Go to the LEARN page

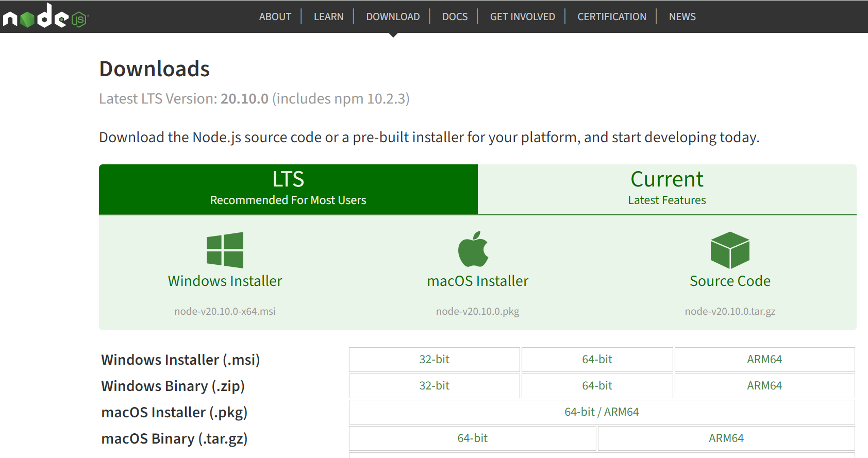328,16
